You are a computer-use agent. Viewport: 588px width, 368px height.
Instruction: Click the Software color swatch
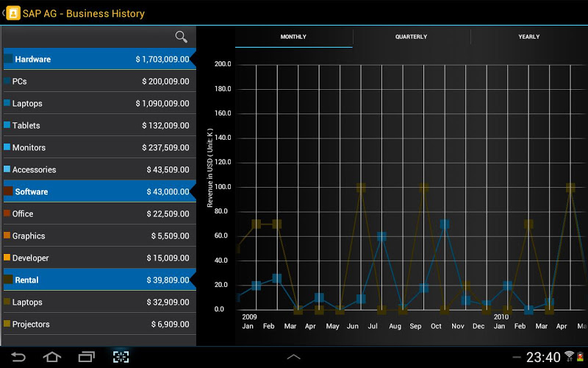click(x=8, y=191)
